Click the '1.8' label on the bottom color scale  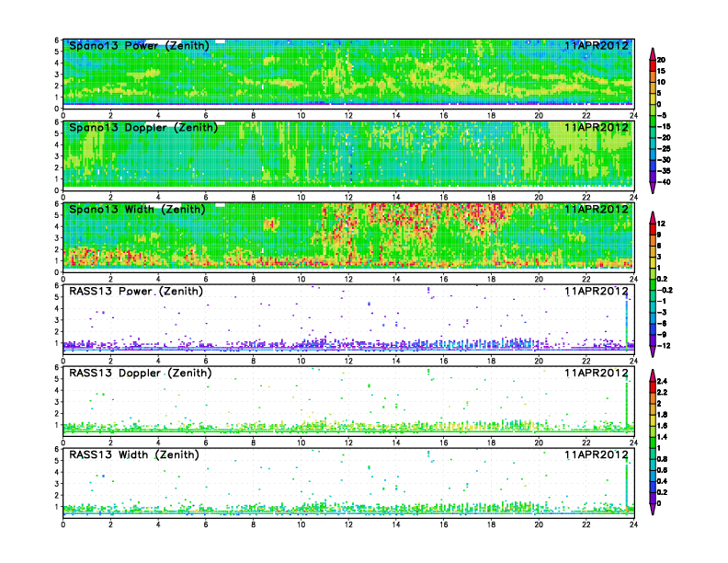(662, 414)
